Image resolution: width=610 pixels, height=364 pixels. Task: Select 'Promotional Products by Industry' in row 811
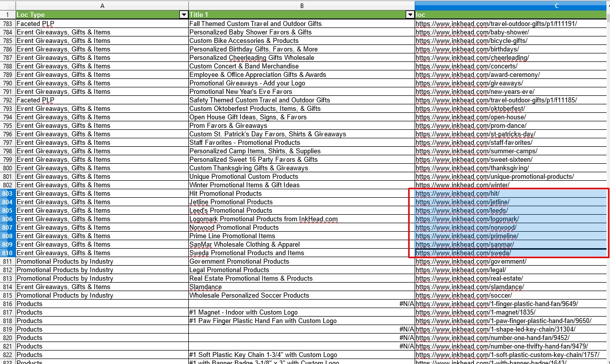[x=65, y=262]
